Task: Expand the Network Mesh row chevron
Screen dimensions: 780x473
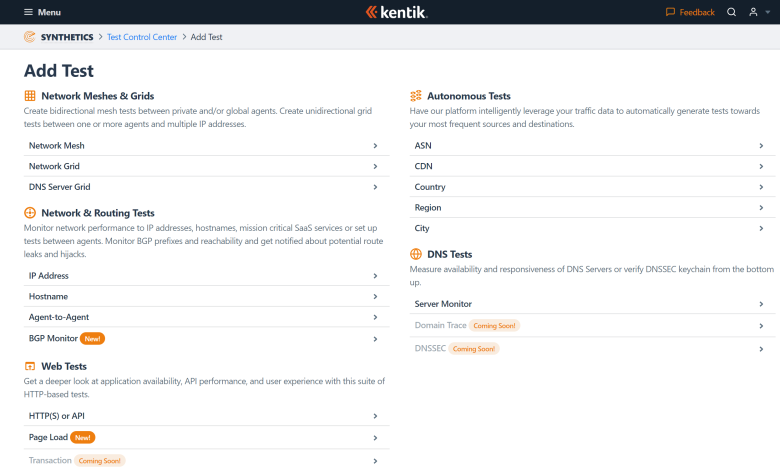Action: [375, 146]
